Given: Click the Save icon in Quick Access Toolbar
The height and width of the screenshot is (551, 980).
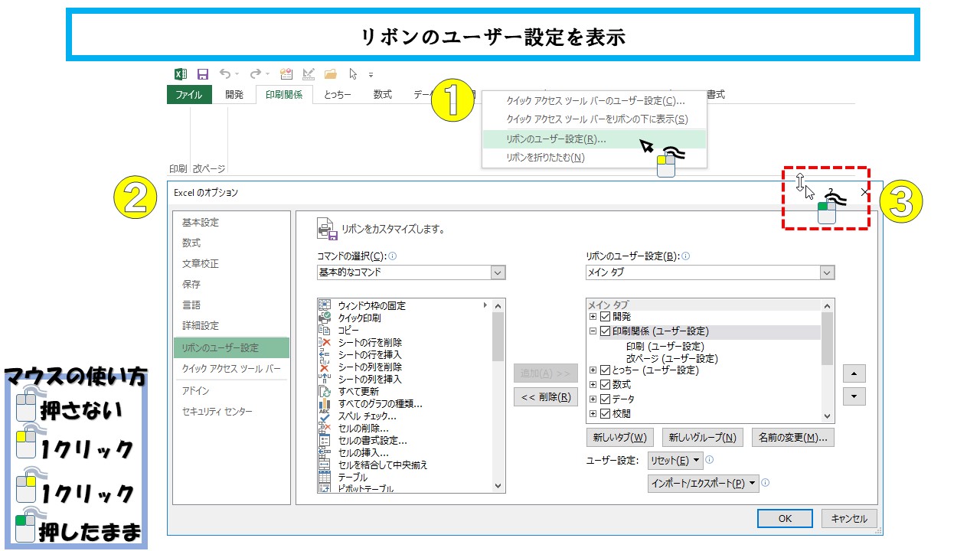Looking at the screenshot, I should (x=203, y=74).
